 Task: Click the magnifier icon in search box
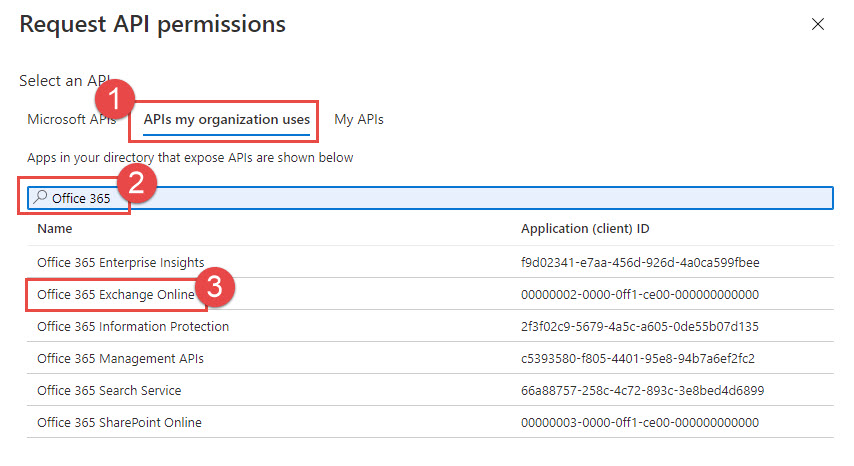(x=40, y=198)
